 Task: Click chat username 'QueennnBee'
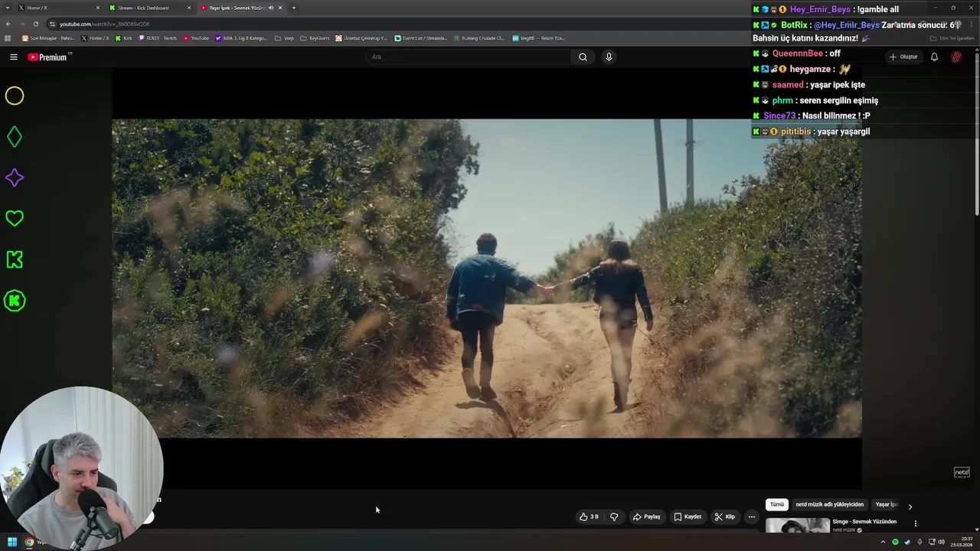[x=797, y=54]
